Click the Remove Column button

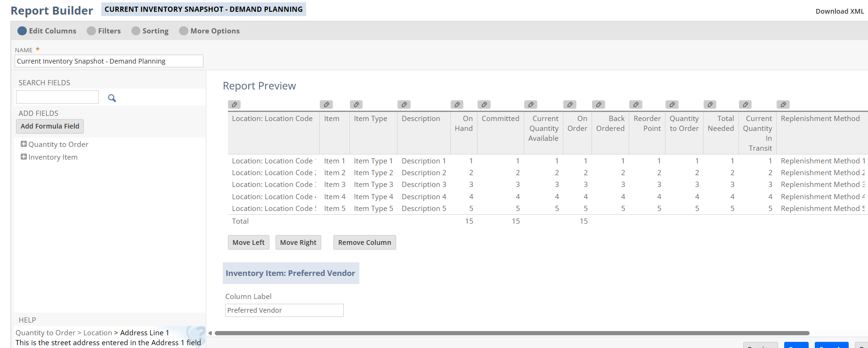365,243
